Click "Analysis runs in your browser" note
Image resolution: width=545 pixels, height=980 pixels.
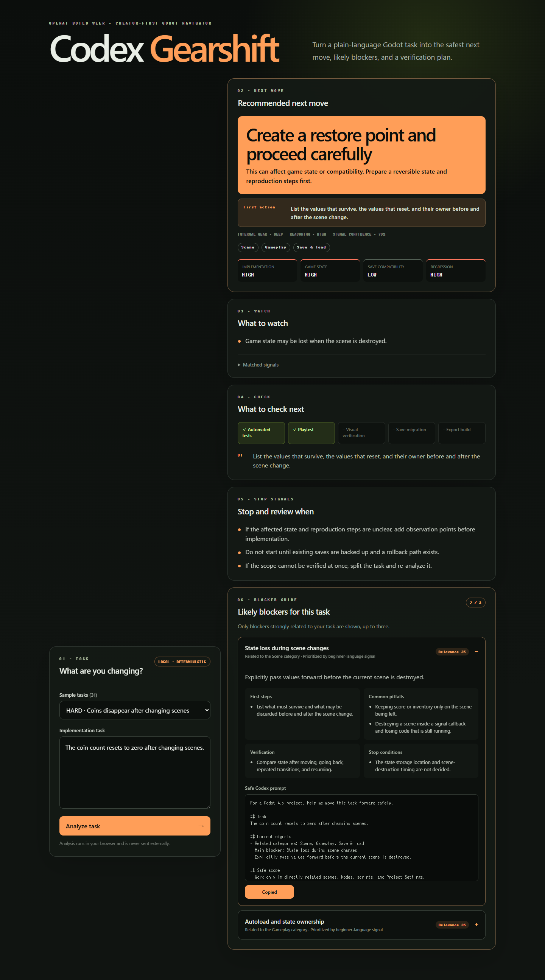pyautogui.click(x=115, y=843)
